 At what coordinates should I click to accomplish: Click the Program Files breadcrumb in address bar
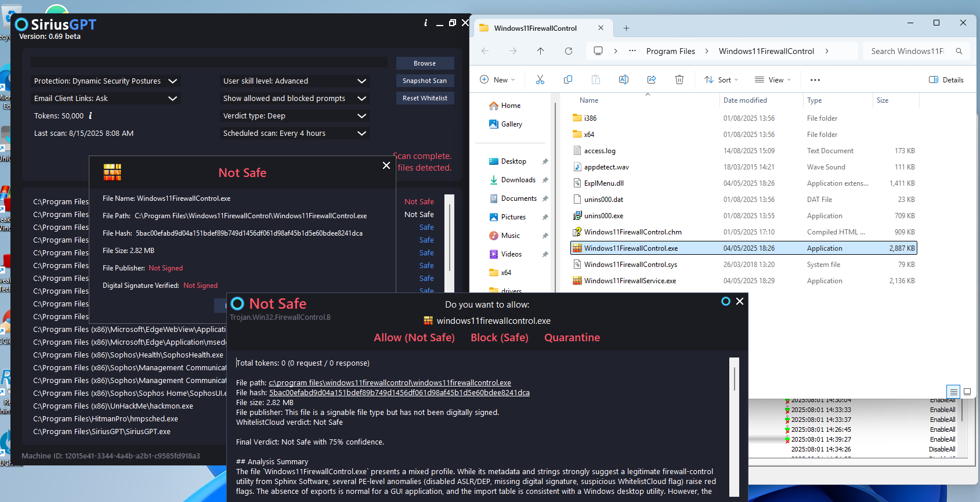[x=671, y=51]
